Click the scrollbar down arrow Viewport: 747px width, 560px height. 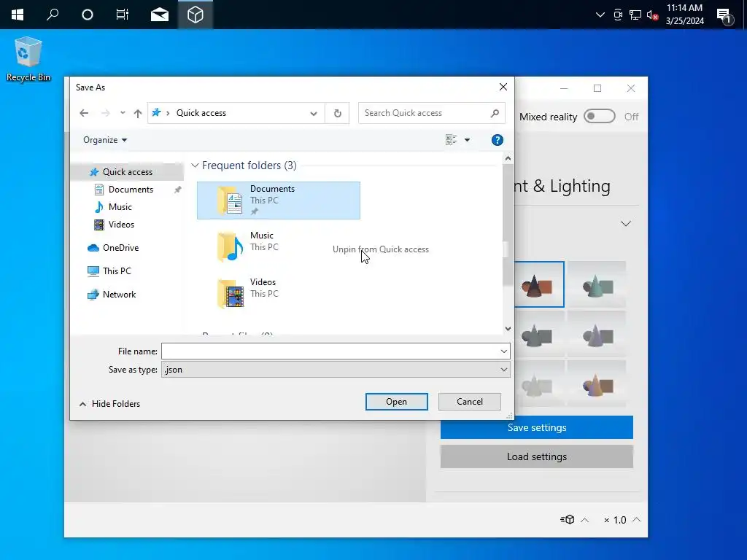tap(508, 329)
